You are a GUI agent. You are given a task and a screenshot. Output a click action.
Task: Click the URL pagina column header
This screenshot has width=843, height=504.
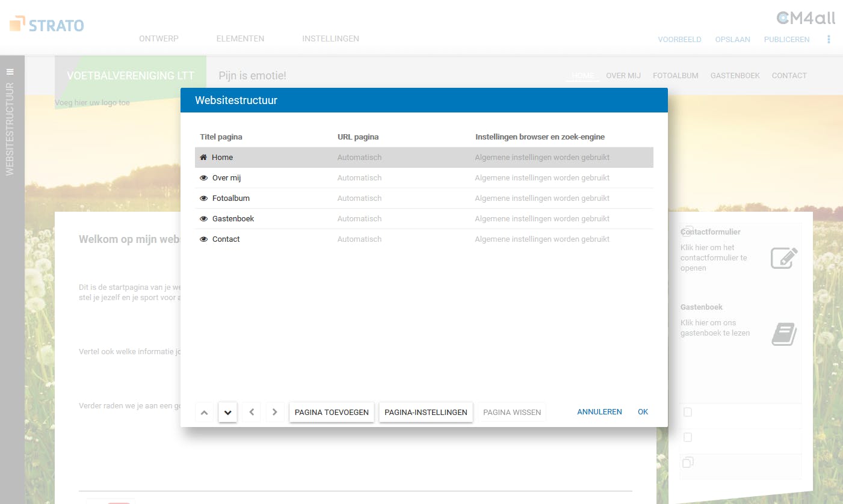coord(358,137)
